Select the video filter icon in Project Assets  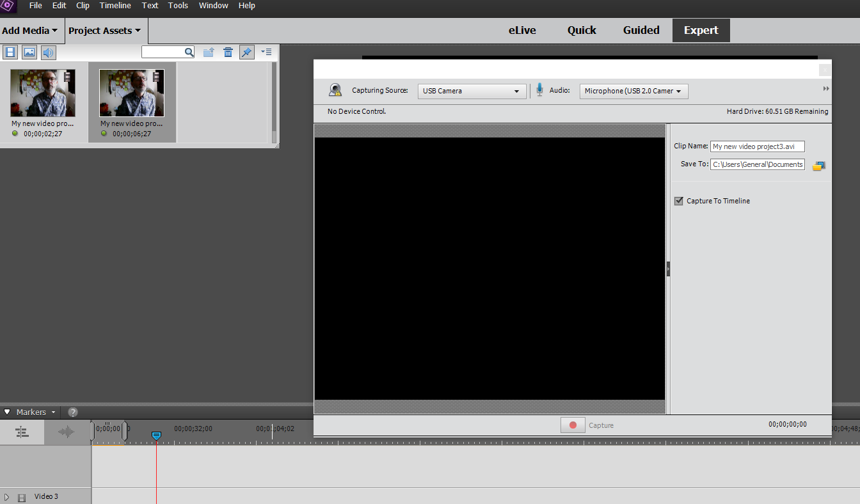[x=10, y=52]
